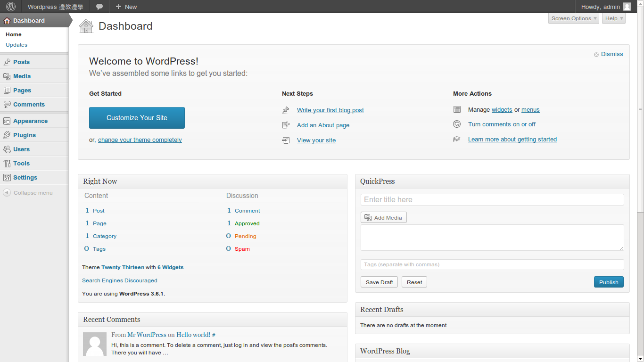Screen dimensions: 644x362
Task: Click the Dashboard house icon in sidebar
Action: point(7,20)
